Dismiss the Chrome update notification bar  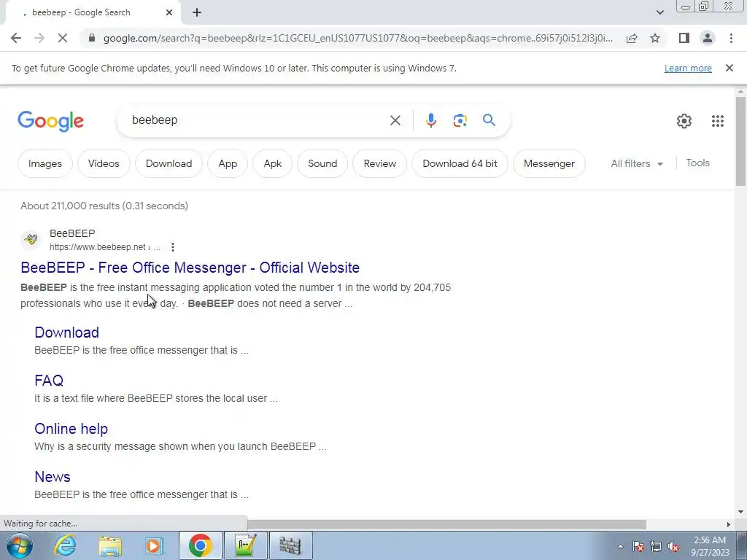pyautogui.click(x=729, y=68)
